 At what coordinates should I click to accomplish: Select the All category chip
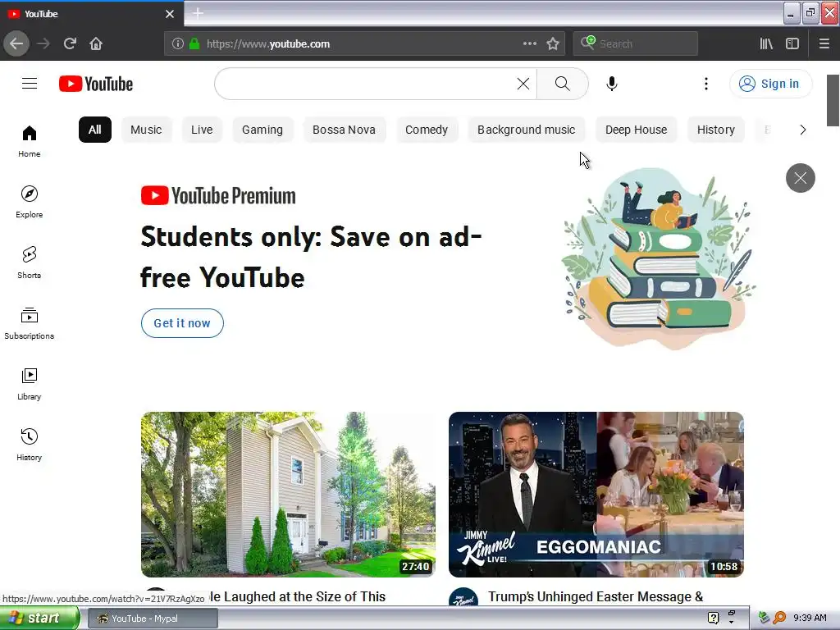[x=95, y=130]
